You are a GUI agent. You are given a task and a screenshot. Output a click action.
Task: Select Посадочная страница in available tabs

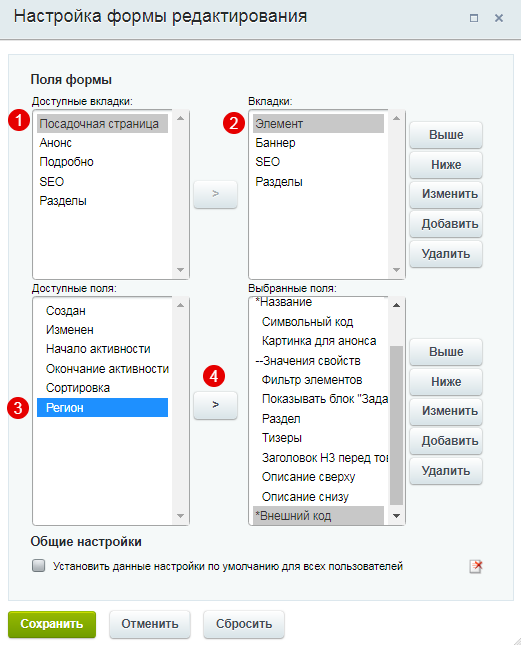102,124
